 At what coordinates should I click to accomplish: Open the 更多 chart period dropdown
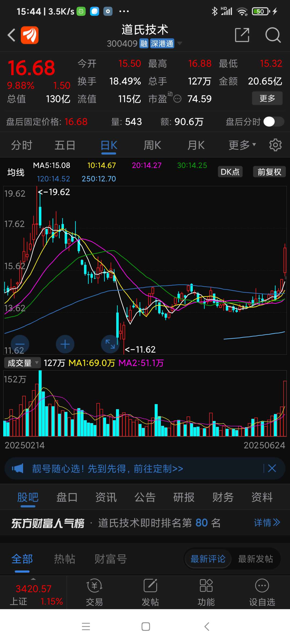click(x=242, y=145)
